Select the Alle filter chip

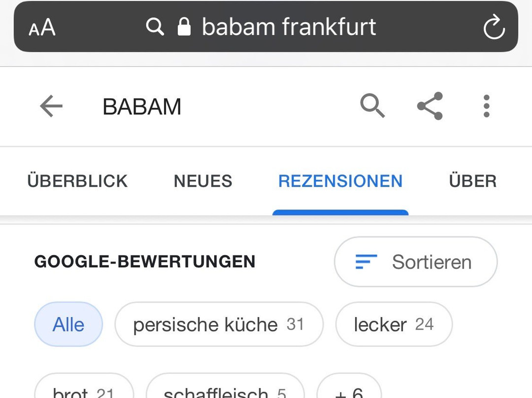point(68,325)
